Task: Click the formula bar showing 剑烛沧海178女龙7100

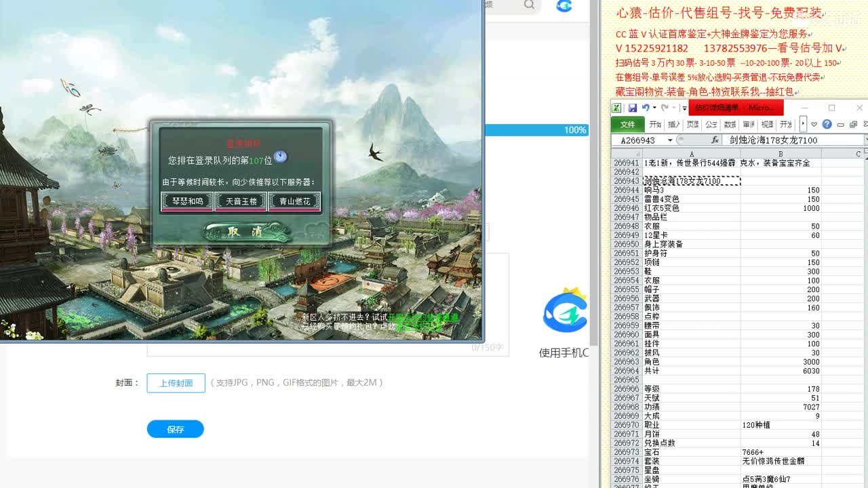Action: click(793, 140)
